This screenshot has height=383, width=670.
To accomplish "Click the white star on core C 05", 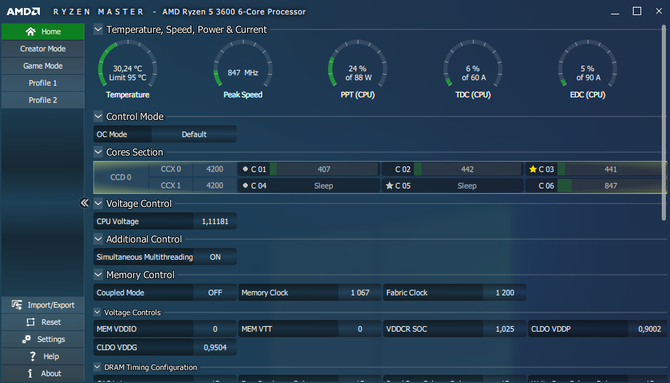I will (x=389, y=186).
